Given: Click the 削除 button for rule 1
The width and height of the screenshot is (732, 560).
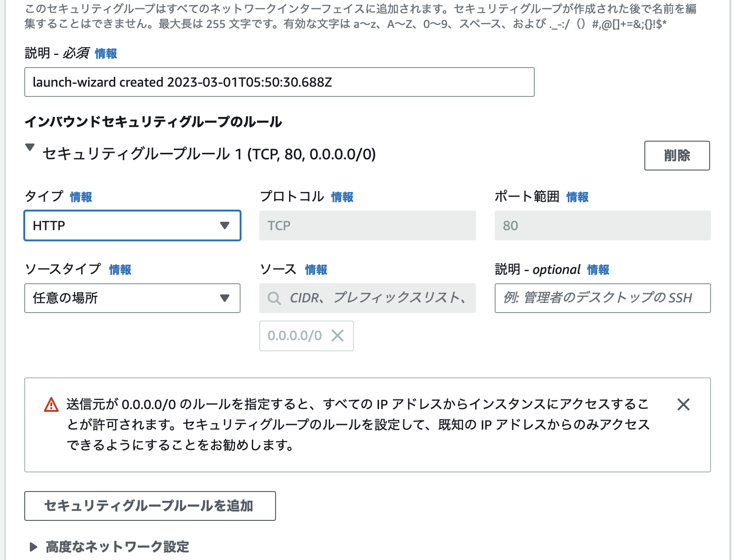Looking at the screenshot, I should (677, 156).
